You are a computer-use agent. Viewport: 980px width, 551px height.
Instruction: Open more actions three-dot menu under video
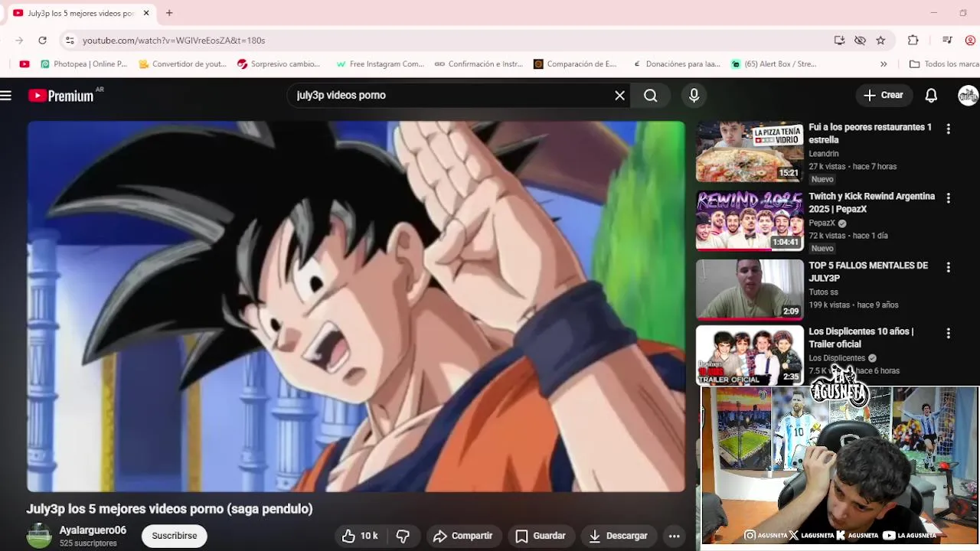[x=674, y=536]
